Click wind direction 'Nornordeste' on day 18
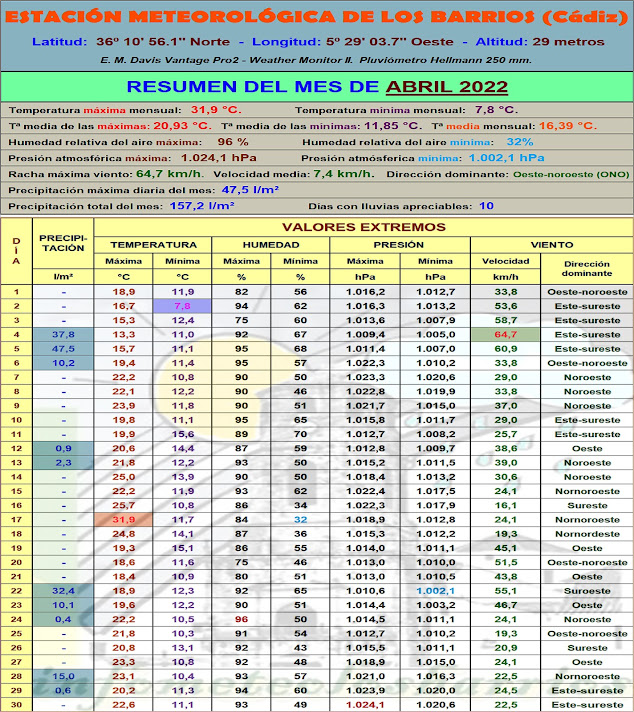Screen dimensions: 634x712 coord(587,534)
